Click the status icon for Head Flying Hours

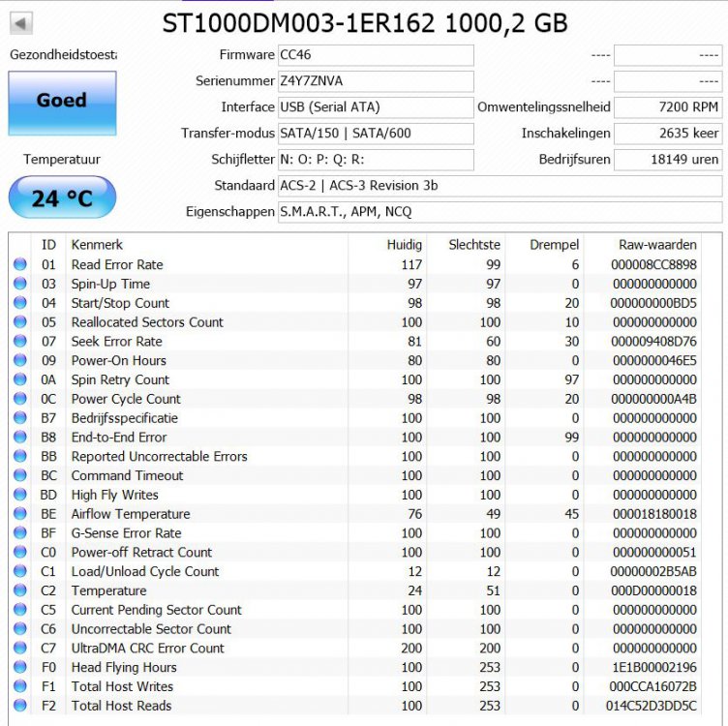click(20, 667)
